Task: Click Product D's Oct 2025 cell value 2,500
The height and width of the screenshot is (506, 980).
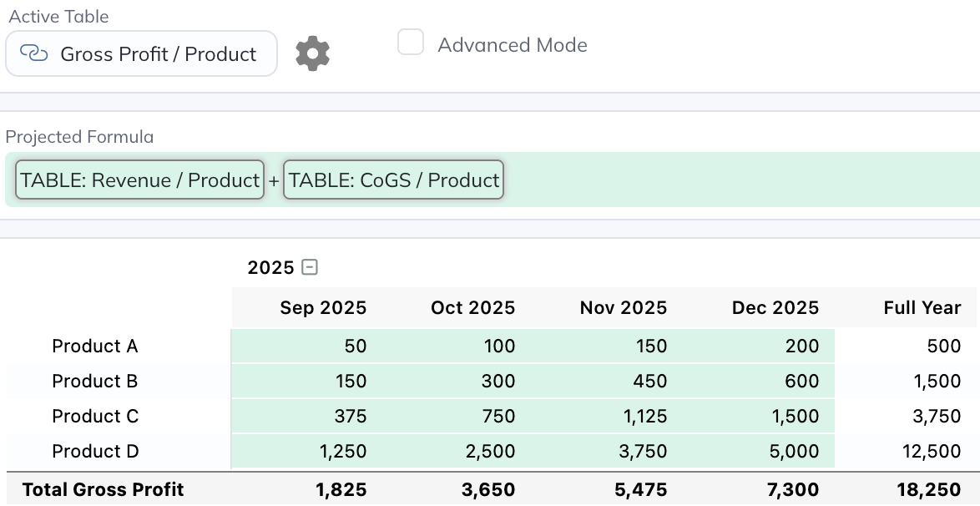Action: pos(490,452)
